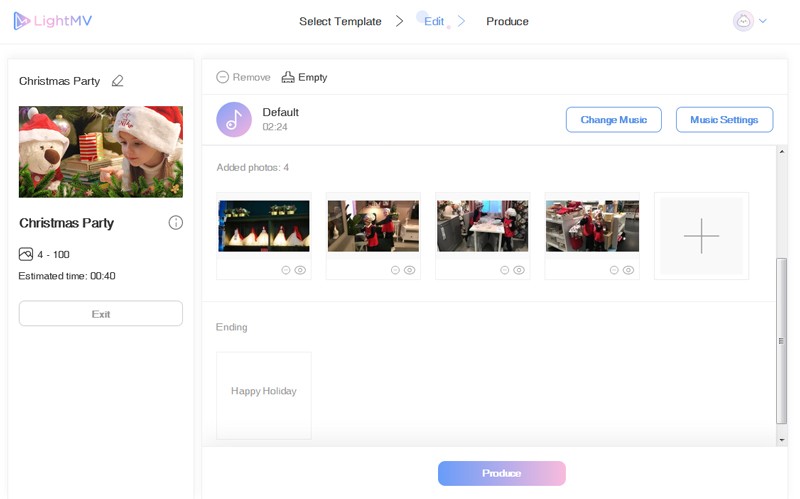Image resolution: width=800 pixels, height=499 pixels.
Task: Click the scrollbar down arrow
Action: (x=782, y=440)
